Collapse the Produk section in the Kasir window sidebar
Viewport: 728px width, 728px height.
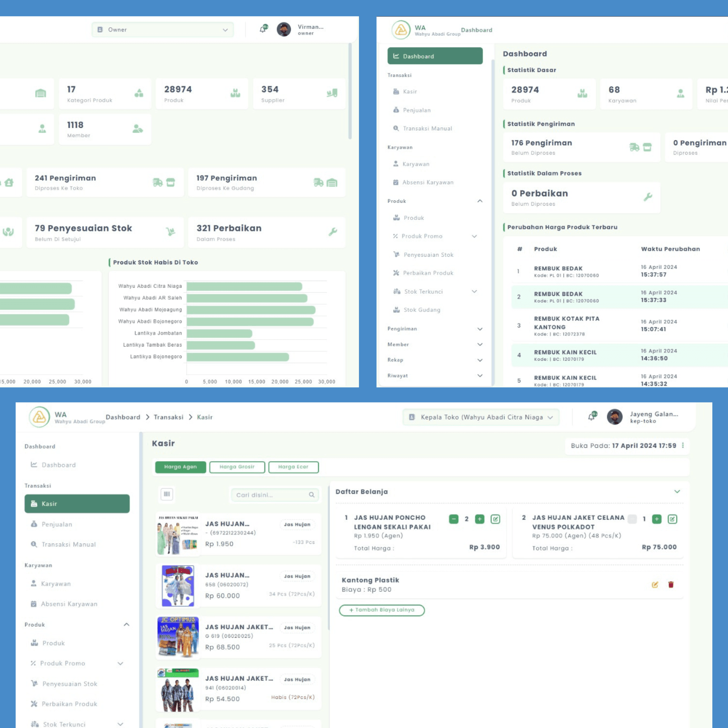(x=126, y=624)
